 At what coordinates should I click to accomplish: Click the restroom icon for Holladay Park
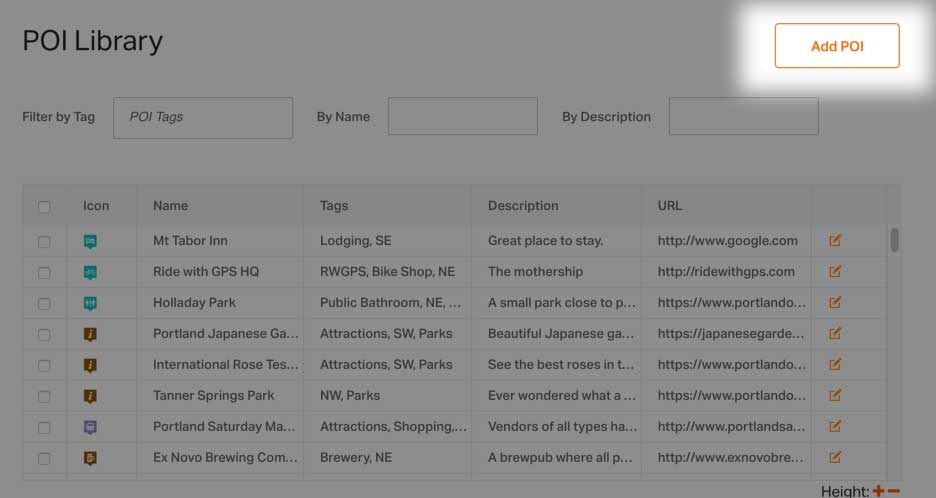pos(90,303)
